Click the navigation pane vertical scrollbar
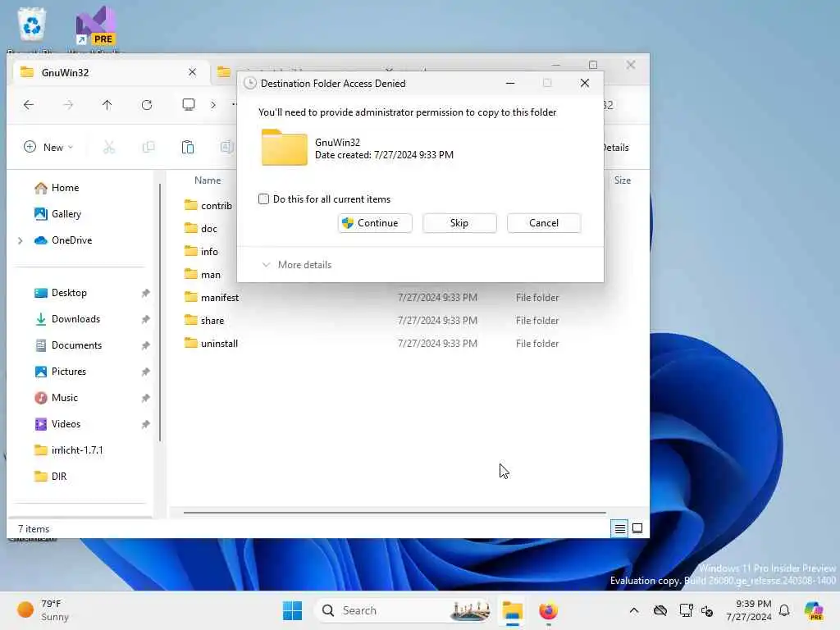 coord(160,313)
